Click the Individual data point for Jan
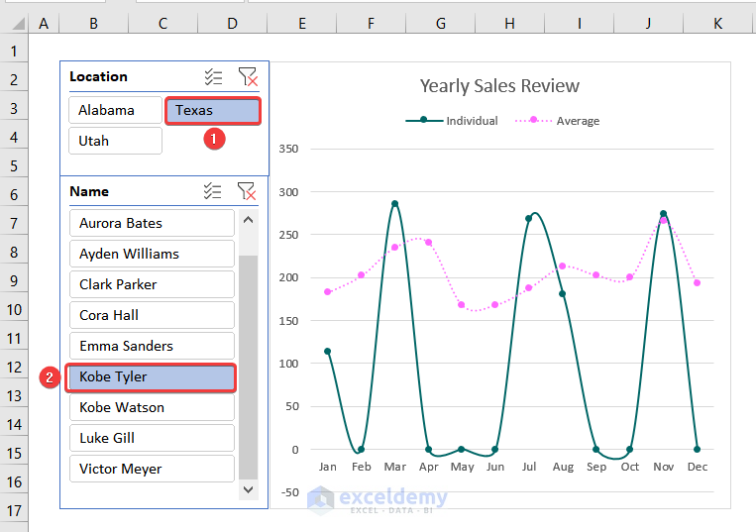This screenshot has height=532, width=756. [x=328, y=352]
